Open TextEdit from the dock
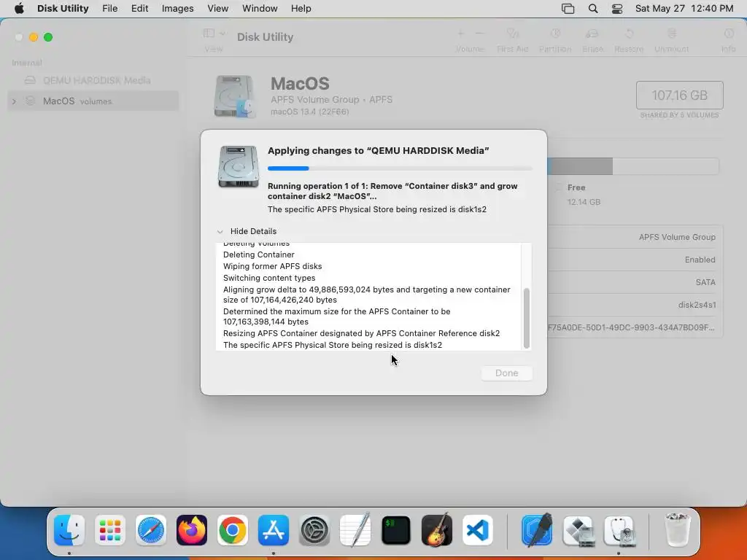747x560 pixels. tap(355, 530)
